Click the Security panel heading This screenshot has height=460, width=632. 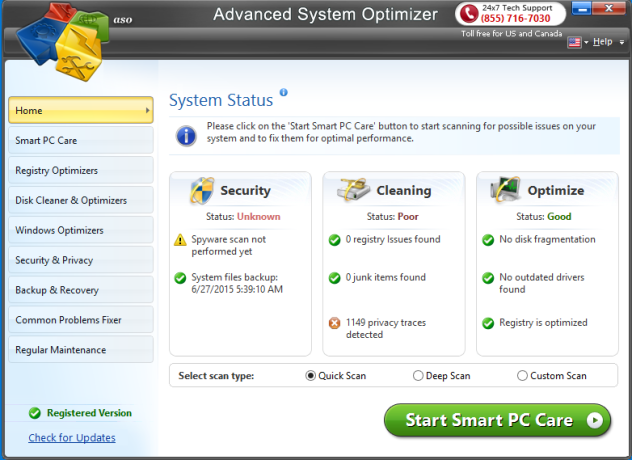pos(245,190)
